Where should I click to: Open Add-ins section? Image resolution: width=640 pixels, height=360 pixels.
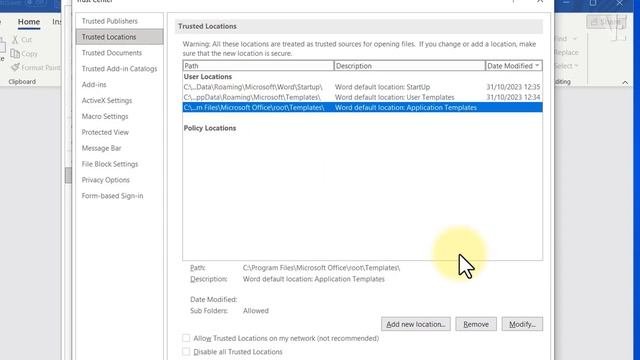tap(94, 84)
